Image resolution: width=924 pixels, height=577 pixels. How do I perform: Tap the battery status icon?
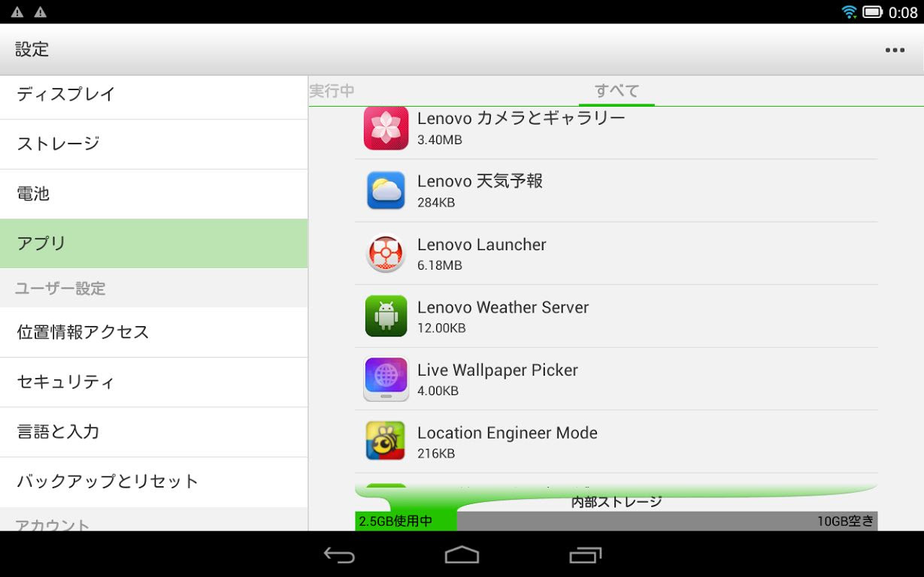872,12
